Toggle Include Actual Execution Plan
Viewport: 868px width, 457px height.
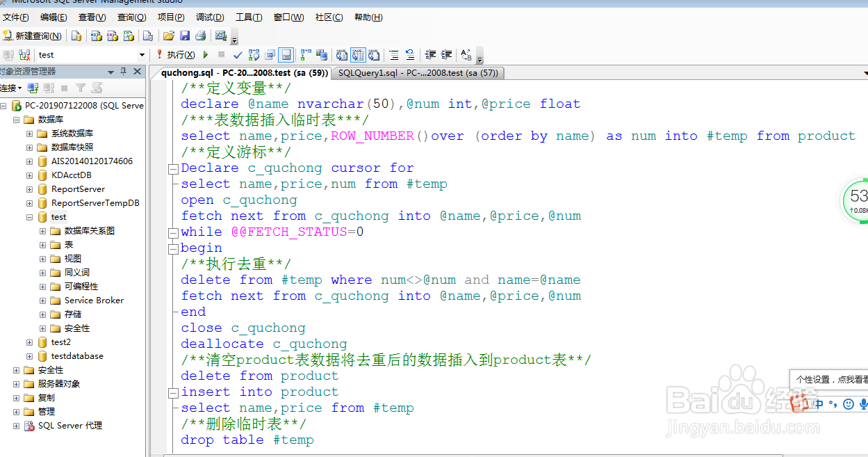pos(304,54)
